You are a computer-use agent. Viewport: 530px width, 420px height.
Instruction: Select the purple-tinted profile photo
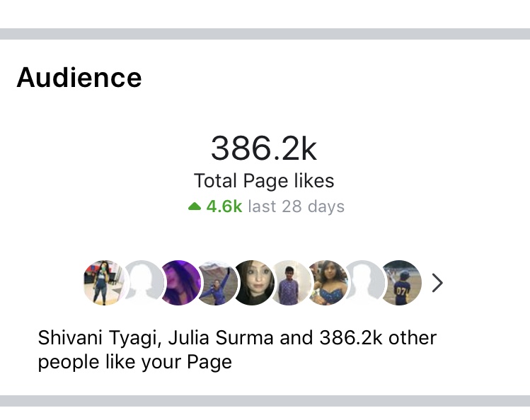[180, 283]
